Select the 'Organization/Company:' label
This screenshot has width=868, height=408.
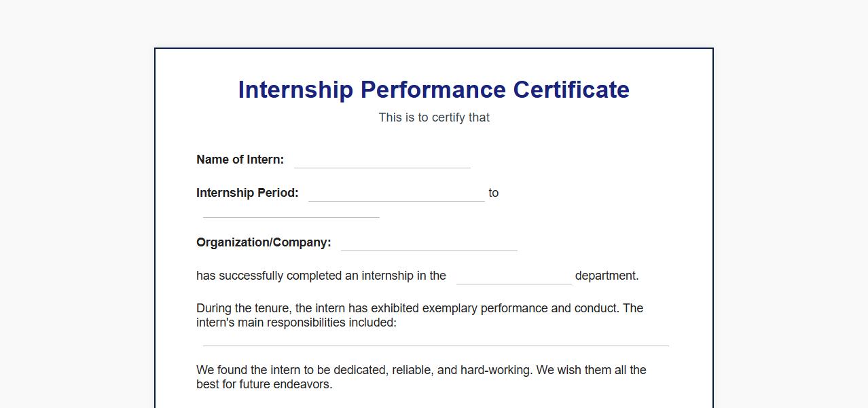pyautogui.click(x=264, y=242)
